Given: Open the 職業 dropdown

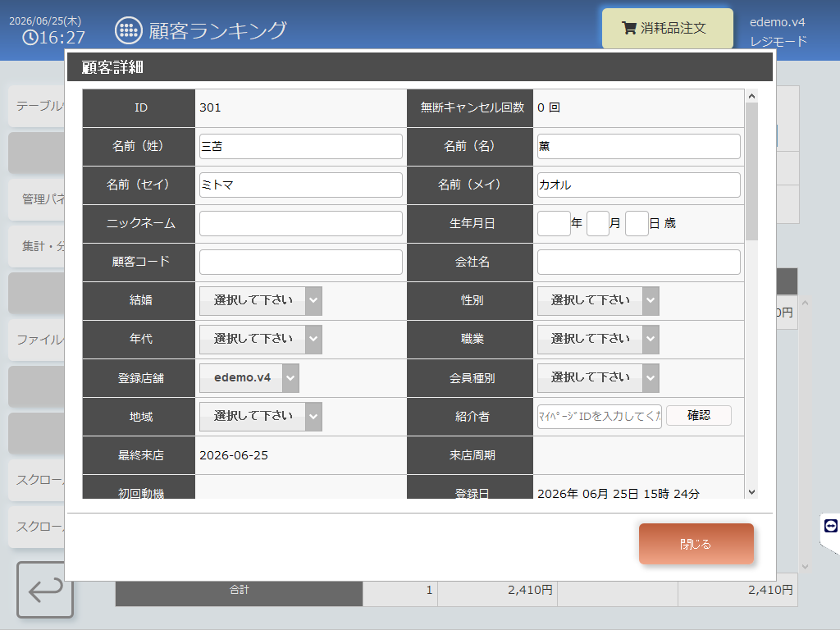Looking at the screenshot, I should coord(598,339).
